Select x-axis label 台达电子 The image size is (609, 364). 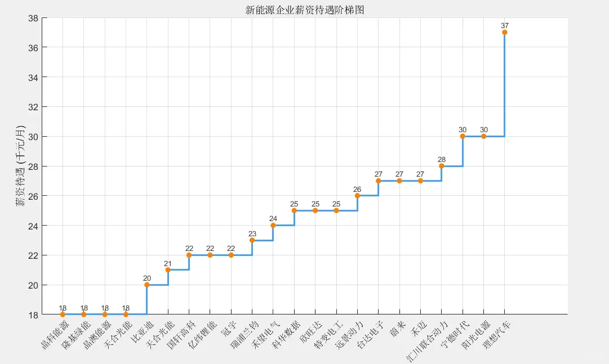(371, 335)
